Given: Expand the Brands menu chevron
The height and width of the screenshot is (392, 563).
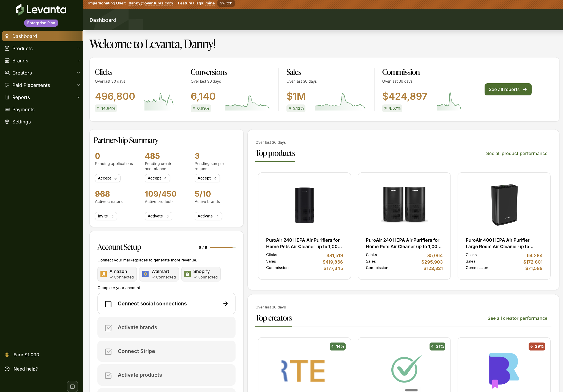Looking at the screenshot, I should click(78, 61).
